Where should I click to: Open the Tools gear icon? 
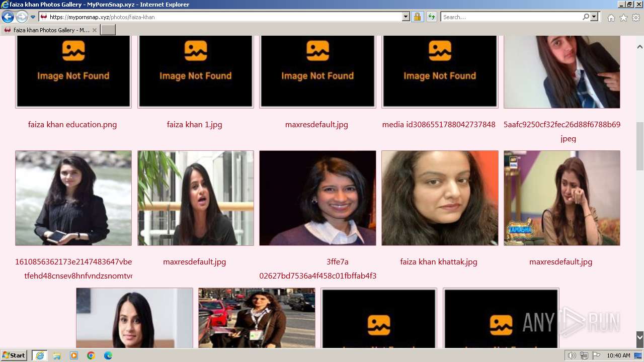click(636, 18)
